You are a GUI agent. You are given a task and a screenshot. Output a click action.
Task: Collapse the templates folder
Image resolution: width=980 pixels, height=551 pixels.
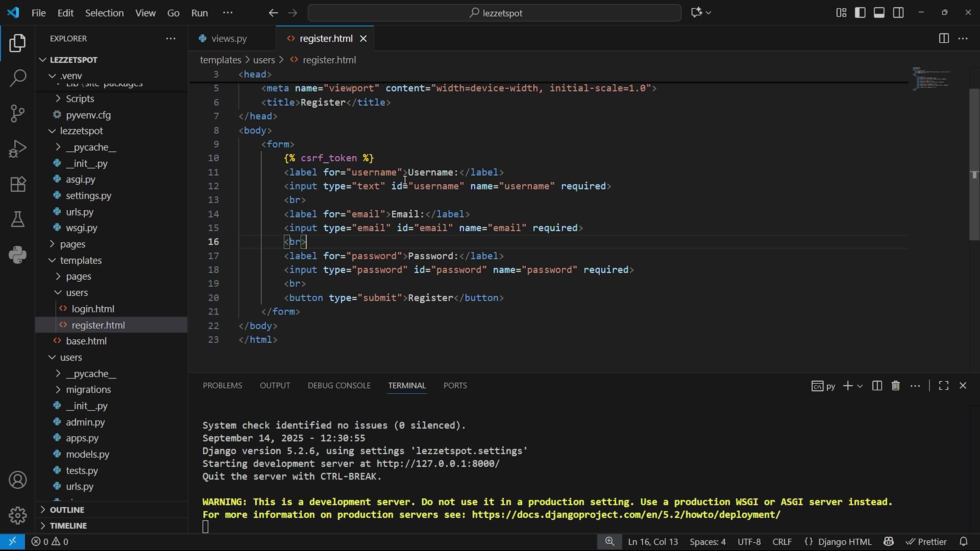pyautogui.click(x=81, y=260)
